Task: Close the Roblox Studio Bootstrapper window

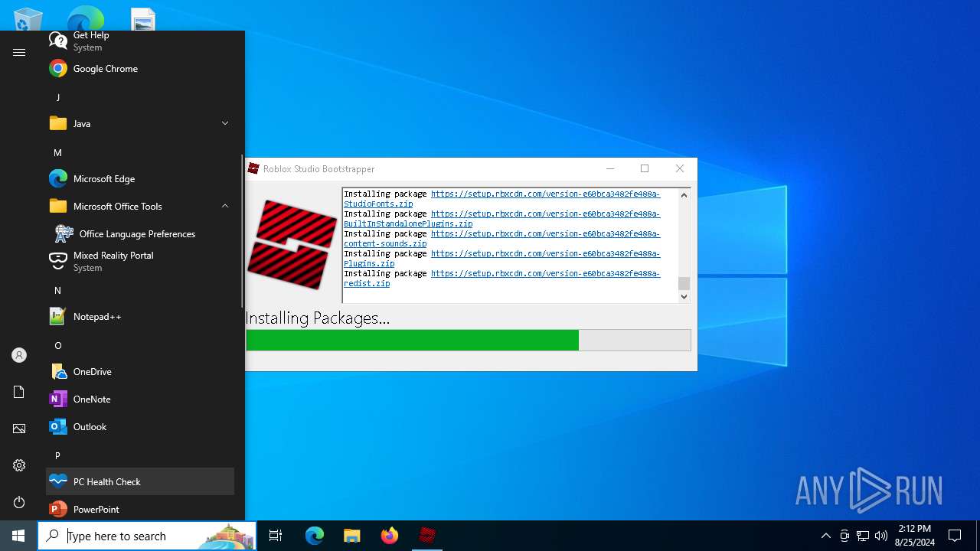Action: point(679,168)
